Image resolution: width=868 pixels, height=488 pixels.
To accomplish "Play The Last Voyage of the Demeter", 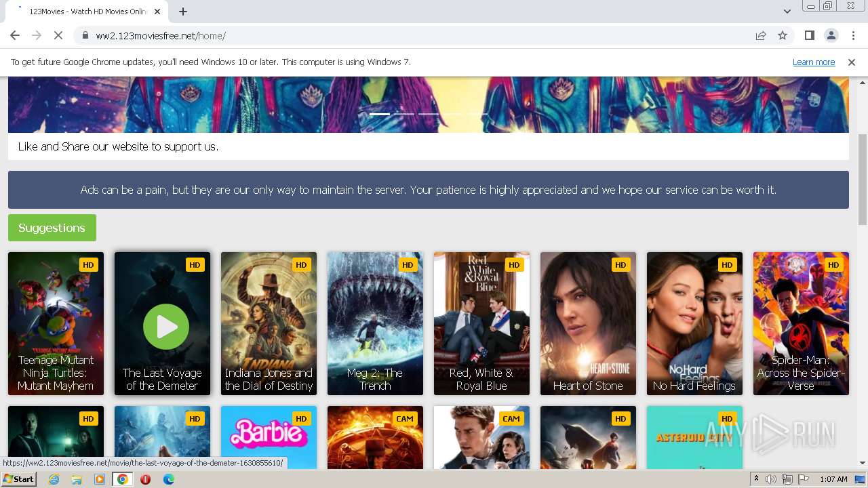I will point(165,327).
